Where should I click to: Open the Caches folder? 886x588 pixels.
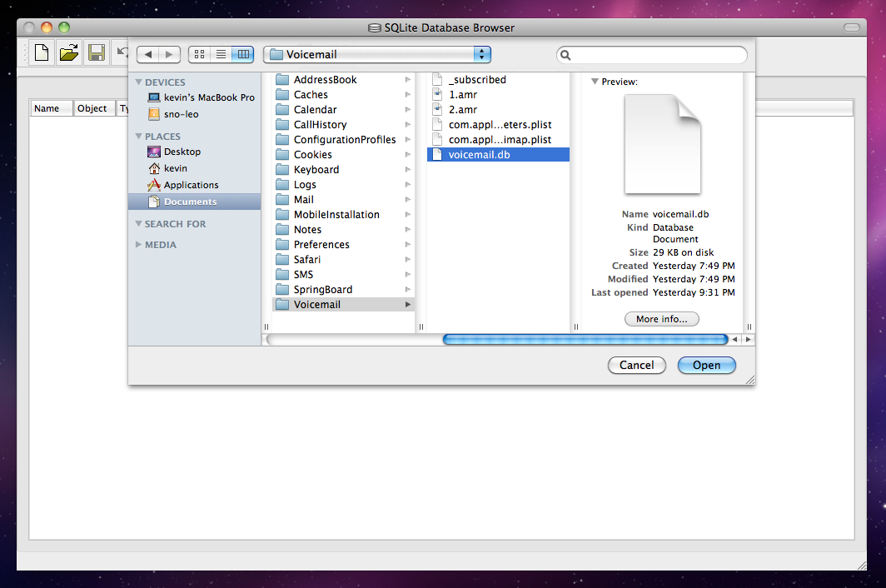(344, 94)
